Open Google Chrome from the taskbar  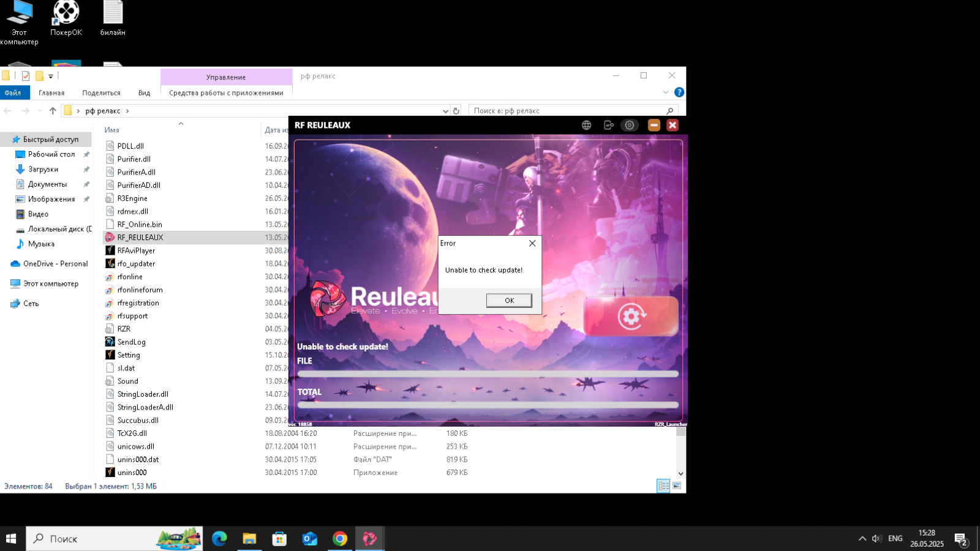click(x=340, y=539)
